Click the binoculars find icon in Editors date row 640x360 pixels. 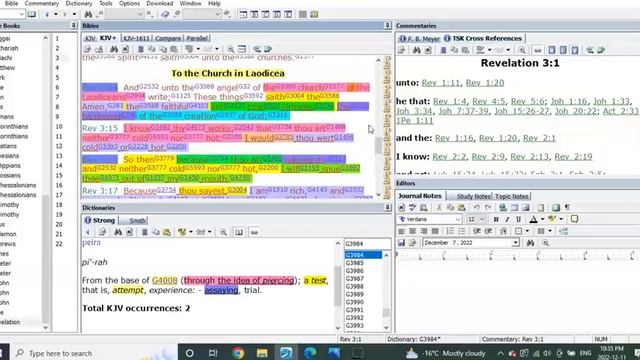pos(530,243)
